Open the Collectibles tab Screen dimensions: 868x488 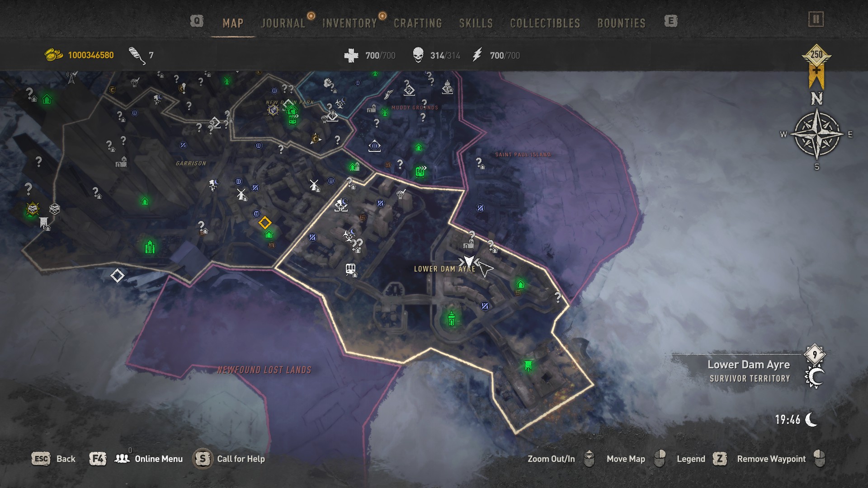(545, 23)
